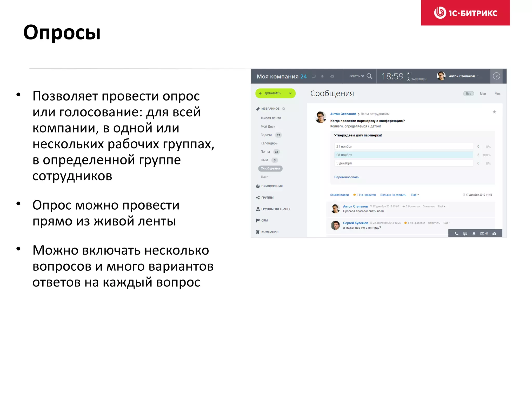Image resolution: width=532 pixels, height=399 pixels.
Task: Expand the Группы section
Action: pyautogui.click(x=265, y=198)
